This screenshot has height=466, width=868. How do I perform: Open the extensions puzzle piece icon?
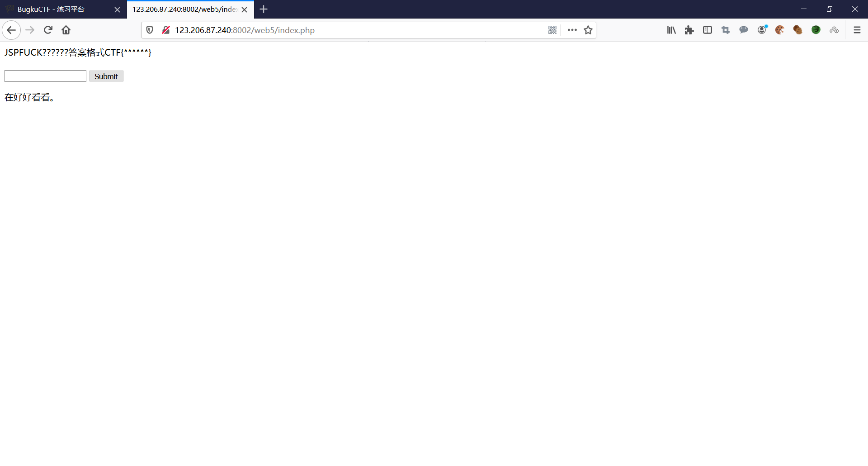pyautogui.click(x=689, y=30)
